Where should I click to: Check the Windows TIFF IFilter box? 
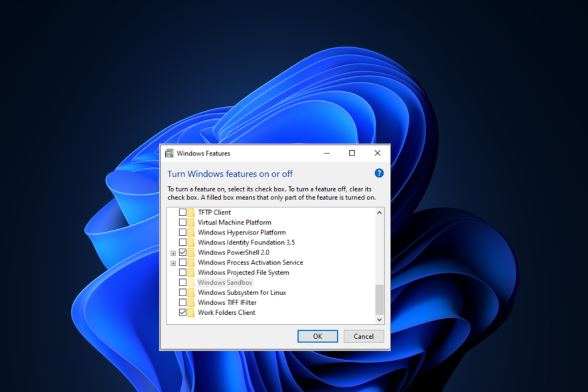(183, 302)
